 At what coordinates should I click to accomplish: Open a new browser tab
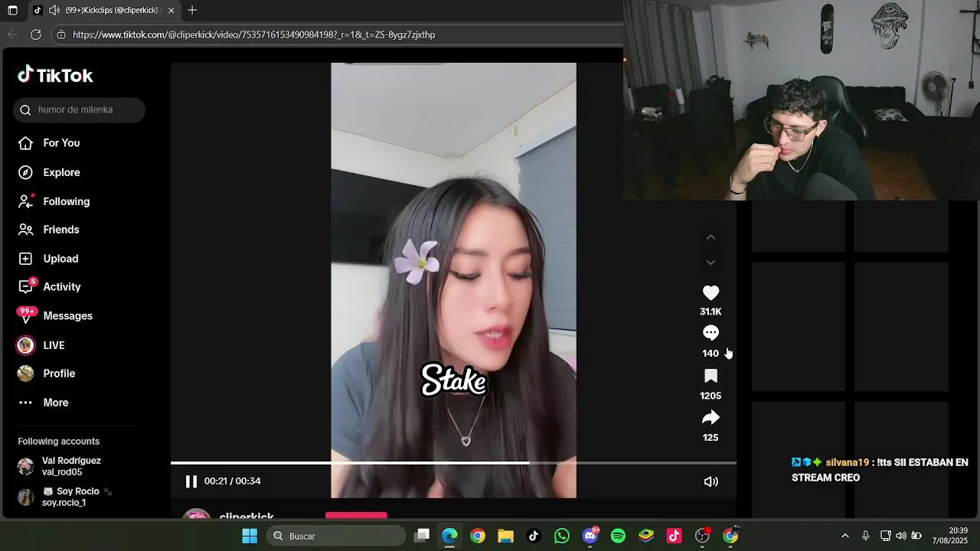coord(192,10)
